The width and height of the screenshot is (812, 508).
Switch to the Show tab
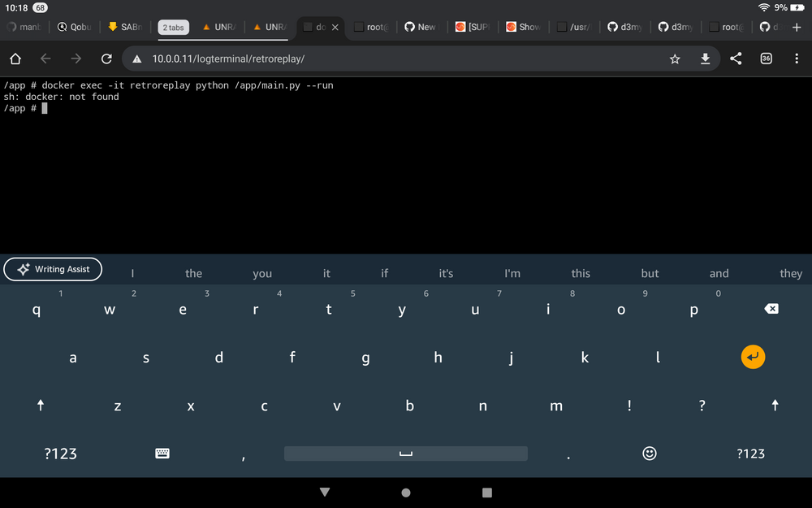click(x=523, y=27)
